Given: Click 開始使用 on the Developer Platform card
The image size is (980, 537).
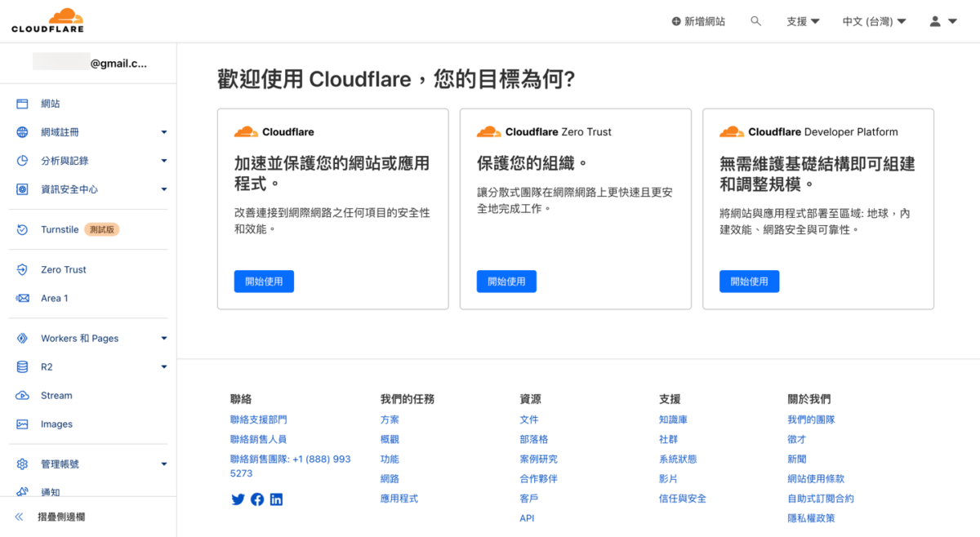Looking at the screenshot, I should click(749, 282).
